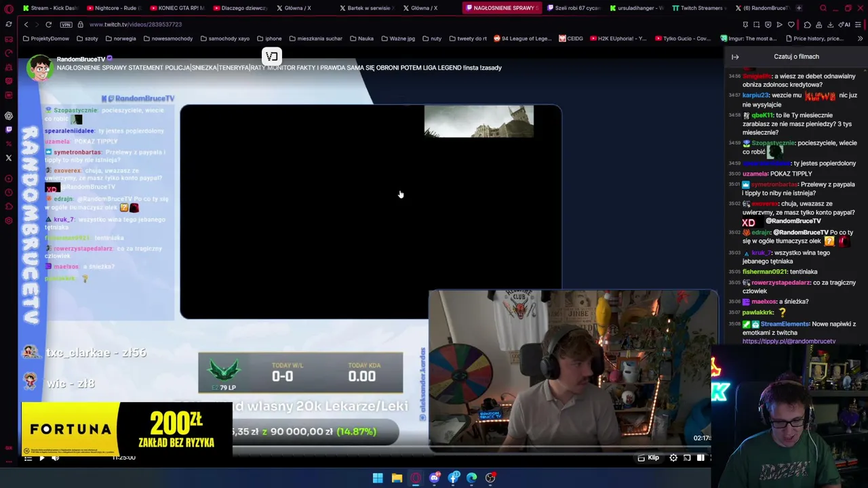Open the nuty bookmark folder
868x488 pixels.
431,39
